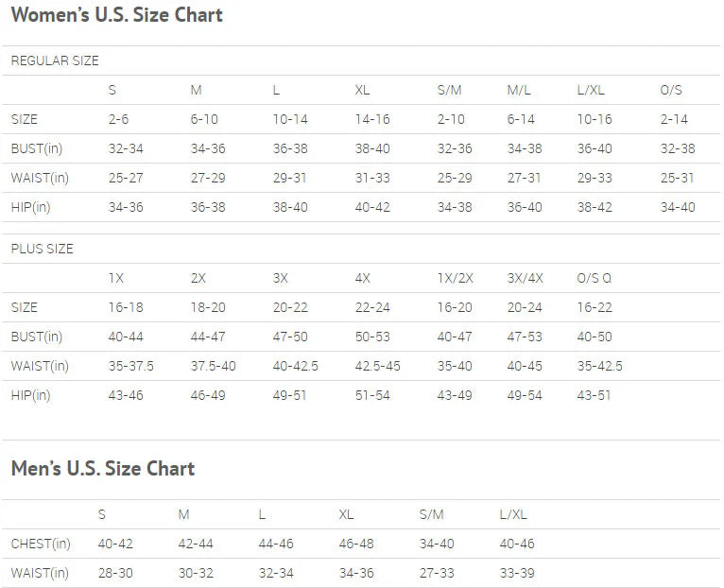Select the 3X/4X column header
This screenshot has height=588, width=724.
coord(525,278)
